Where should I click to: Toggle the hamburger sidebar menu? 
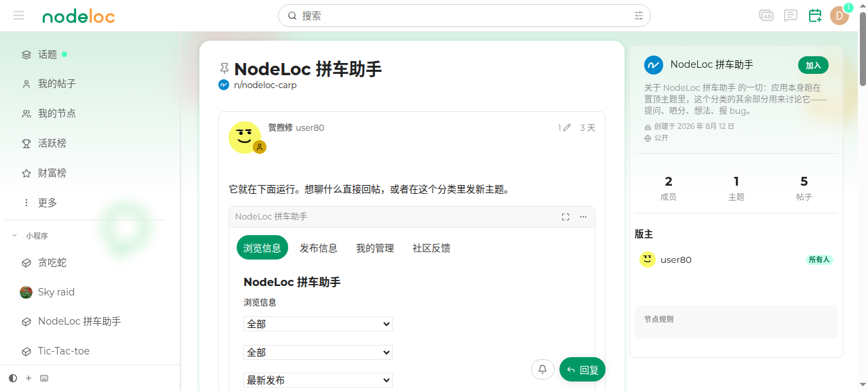tap(18, 16)
